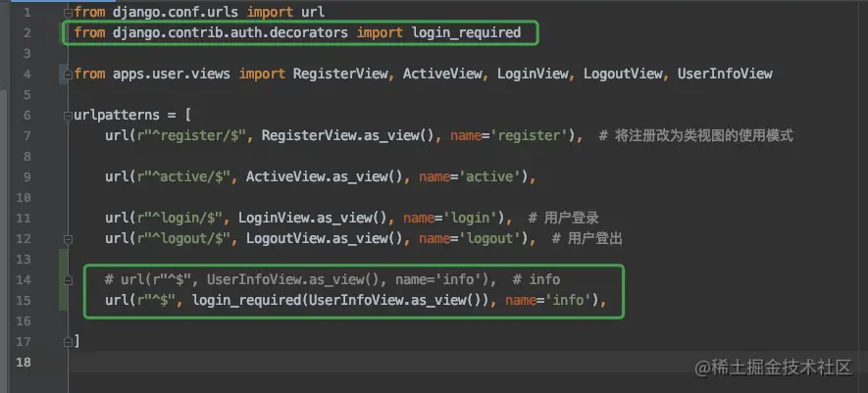
Task: Click 'LoginView.as_view()' on line 11
Action: pyautogui.click(x=313, y=219)
